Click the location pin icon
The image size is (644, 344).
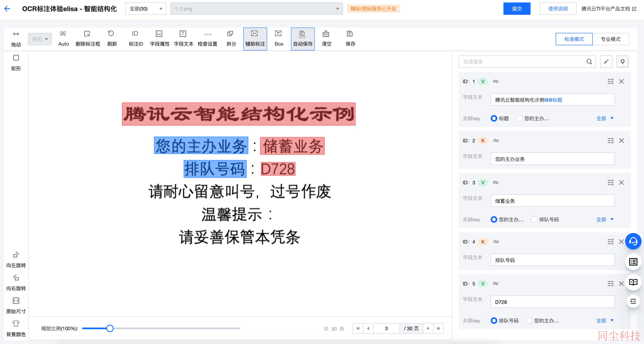click(622, 61)
